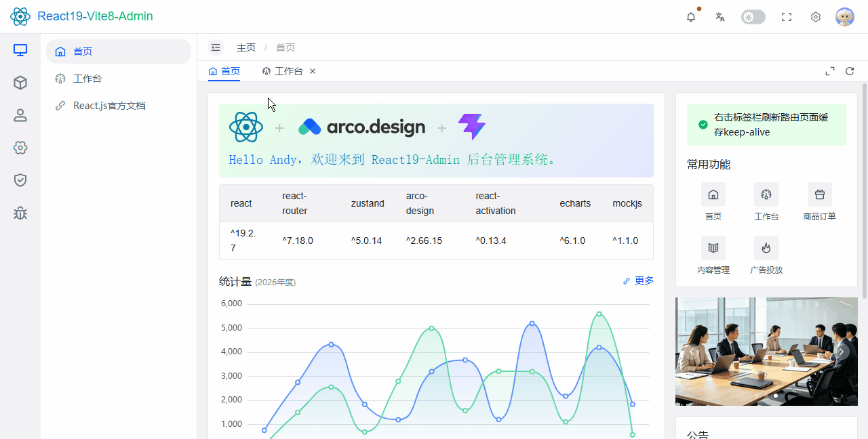Maximize the content area with expand icon
868x439 pixels.
(829, 71)
